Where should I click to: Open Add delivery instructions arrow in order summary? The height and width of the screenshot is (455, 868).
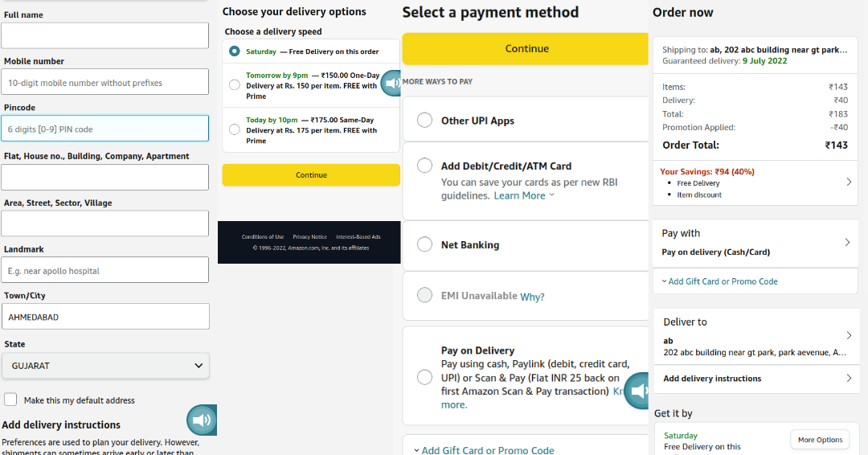(849, 378)
